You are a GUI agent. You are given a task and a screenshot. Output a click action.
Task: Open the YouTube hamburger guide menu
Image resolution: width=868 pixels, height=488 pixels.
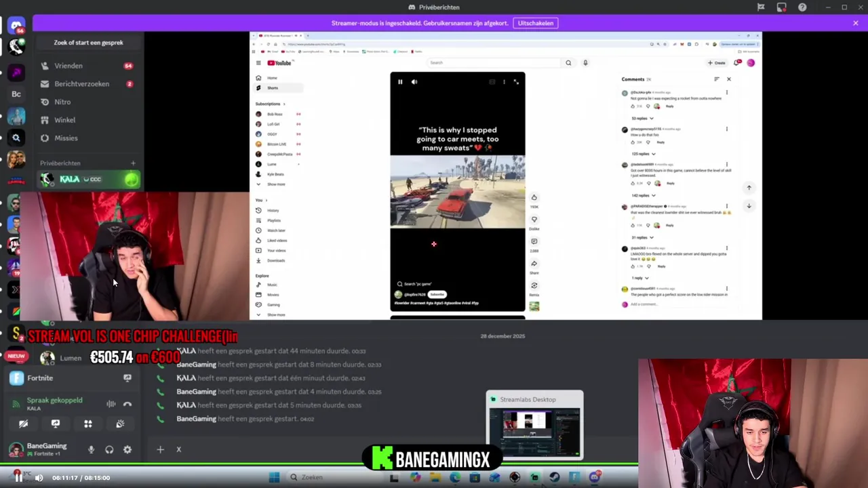click(x=258, y=63)
